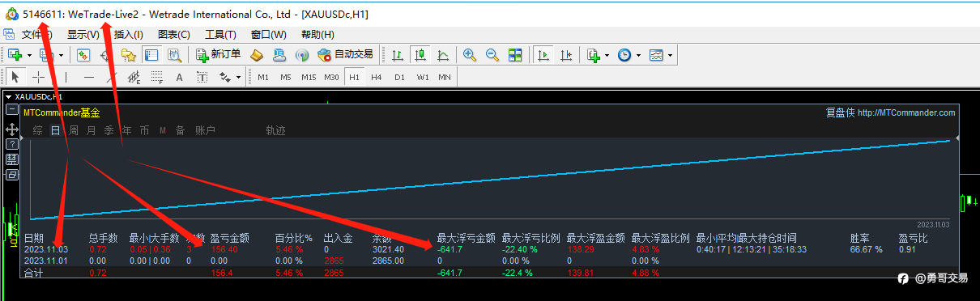Switch to D1 timeframe
This screenshot has height=301, width=980.
399,77
